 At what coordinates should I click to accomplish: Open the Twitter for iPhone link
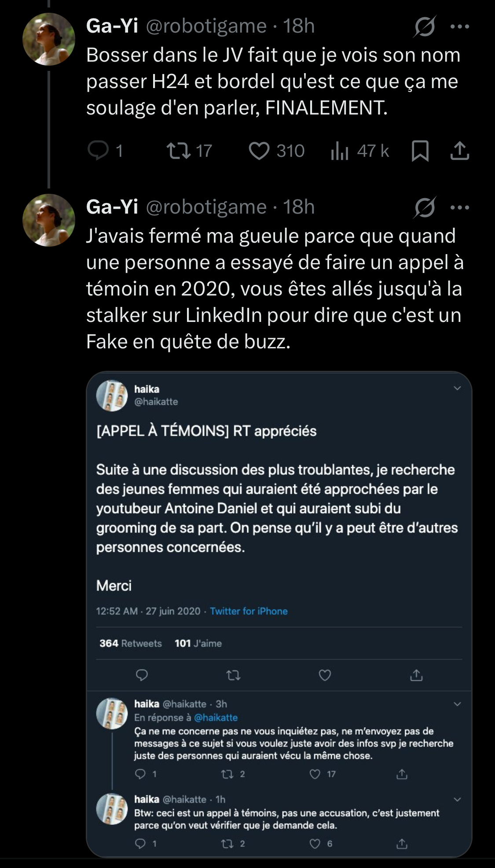249,611
